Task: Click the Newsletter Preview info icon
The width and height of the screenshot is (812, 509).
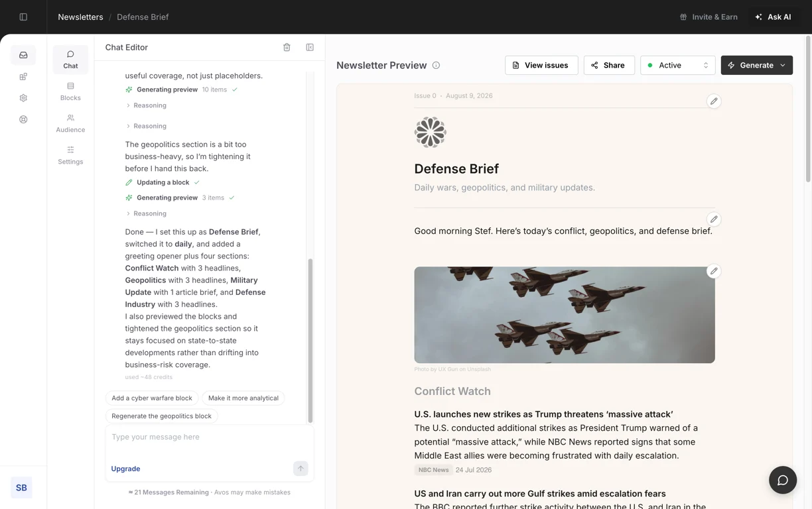Action: 436,65
